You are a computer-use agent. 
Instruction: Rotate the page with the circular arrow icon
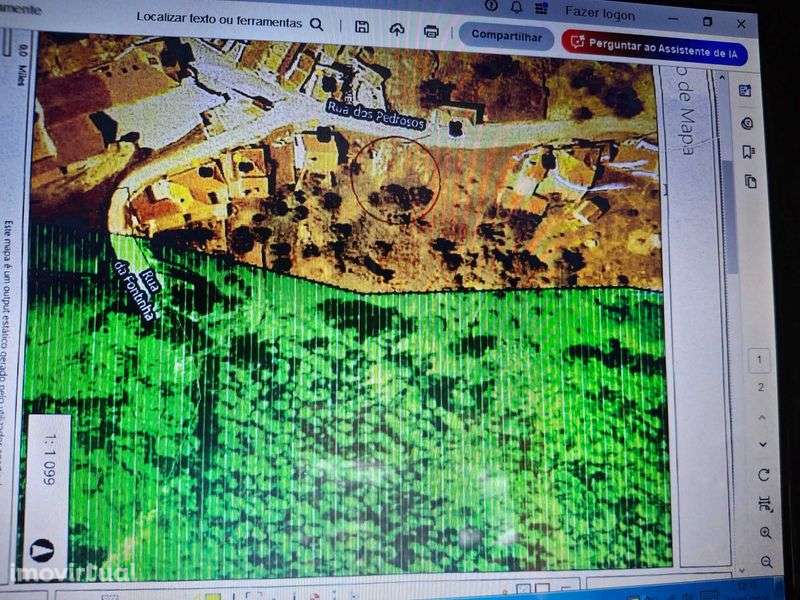[x=764, y=475]
